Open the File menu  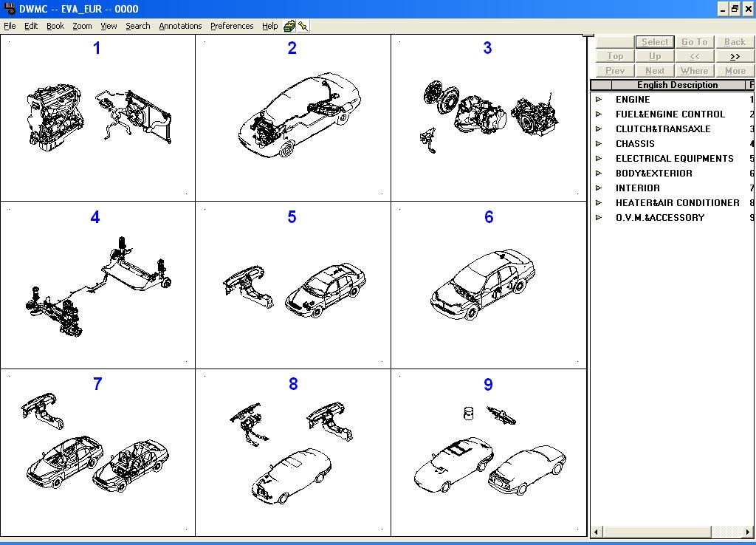coord(10,26)
